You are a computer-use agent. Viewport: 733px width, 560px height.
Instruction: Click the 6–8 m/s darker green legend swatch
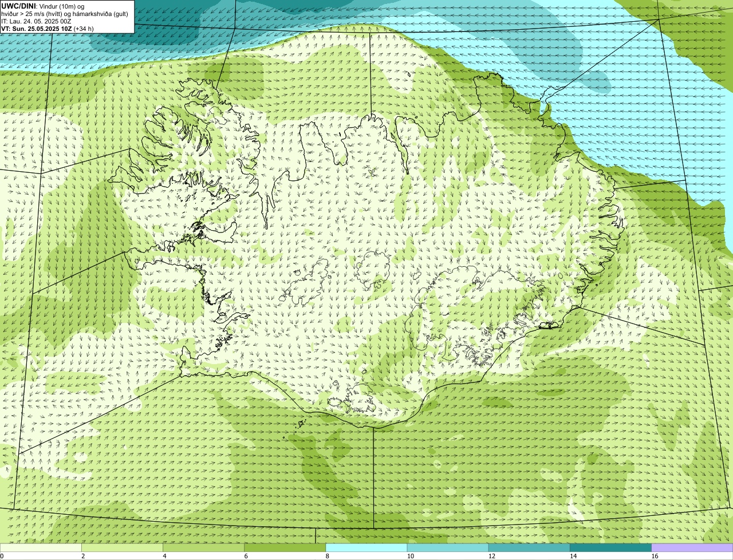coord(285,547)
